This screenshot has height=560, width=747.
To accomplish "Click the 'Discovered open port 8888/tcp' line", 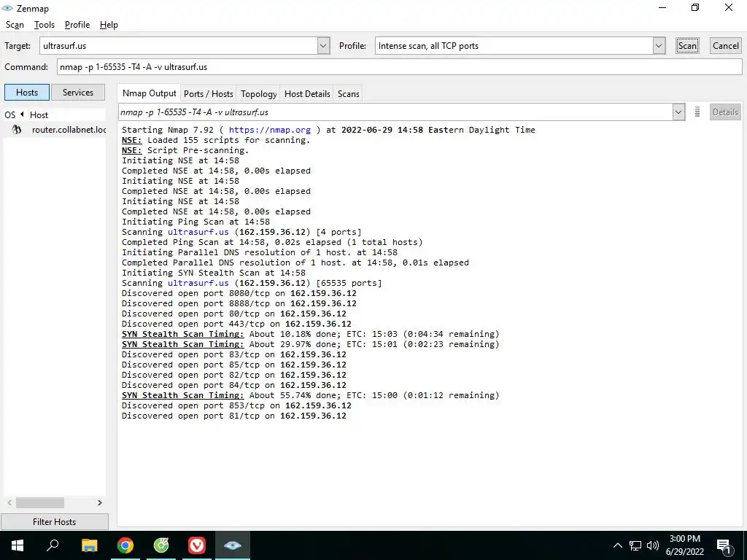I will (239, 303).
